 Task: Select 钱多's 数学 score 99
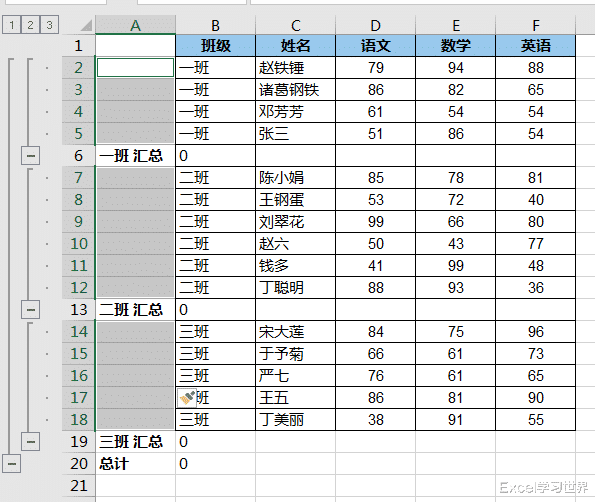(455, 266)
